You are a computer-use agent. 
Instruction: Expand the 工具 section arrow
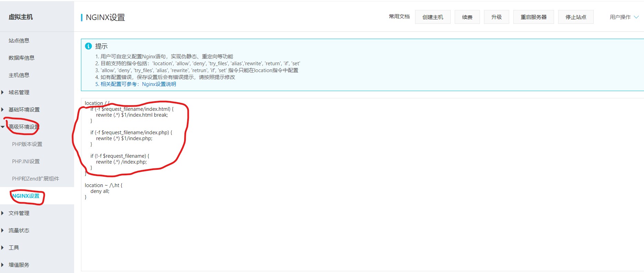pyautogui.click(x=2, y=247)
